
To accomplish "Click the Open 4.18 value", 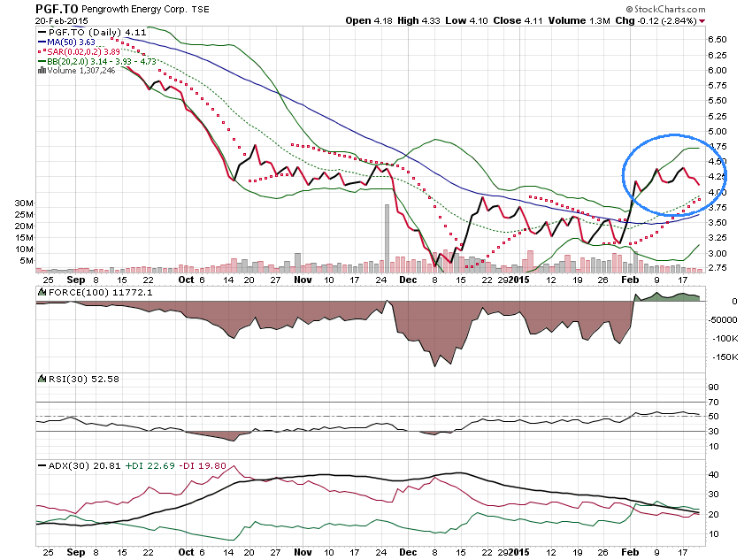I will pos(369,20).
